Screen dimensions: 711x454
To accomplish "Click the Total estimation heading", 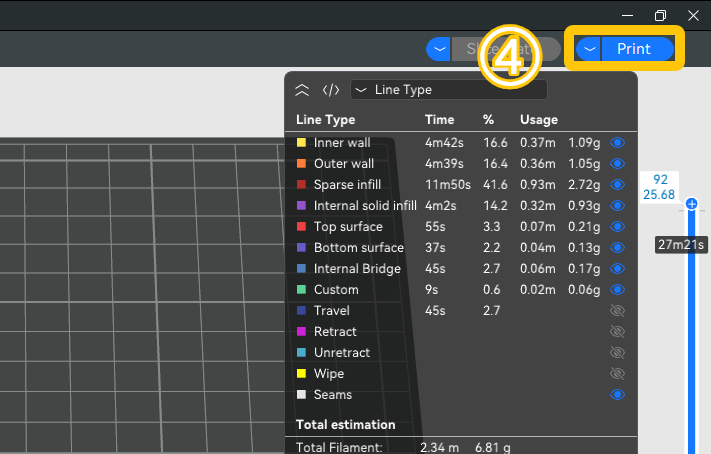I will click(346, 425).
